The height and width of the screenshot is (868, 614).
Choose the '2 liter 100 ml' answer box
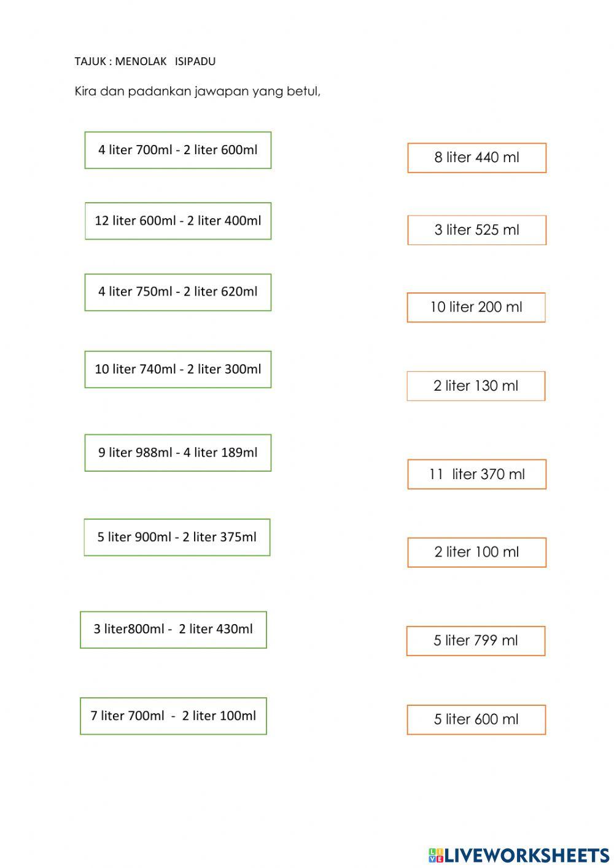tap(476, 552)
